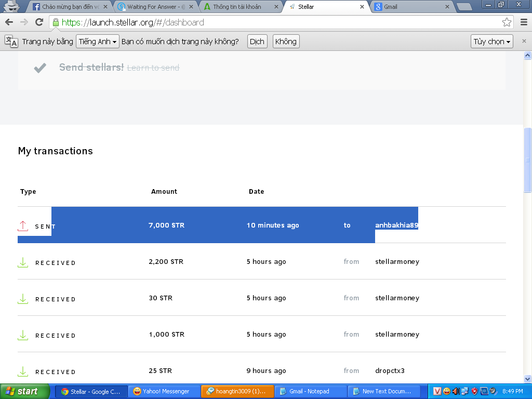Click received icon on 1,000 STR row
The width and height of the screenshot is (532, 399).
(23, 335)
